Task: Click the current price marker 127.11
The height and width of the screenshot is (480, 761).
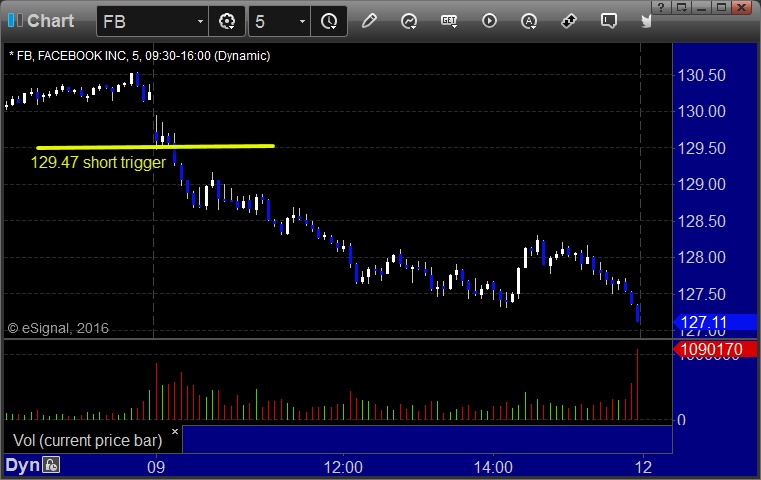Action: [715, 322]
